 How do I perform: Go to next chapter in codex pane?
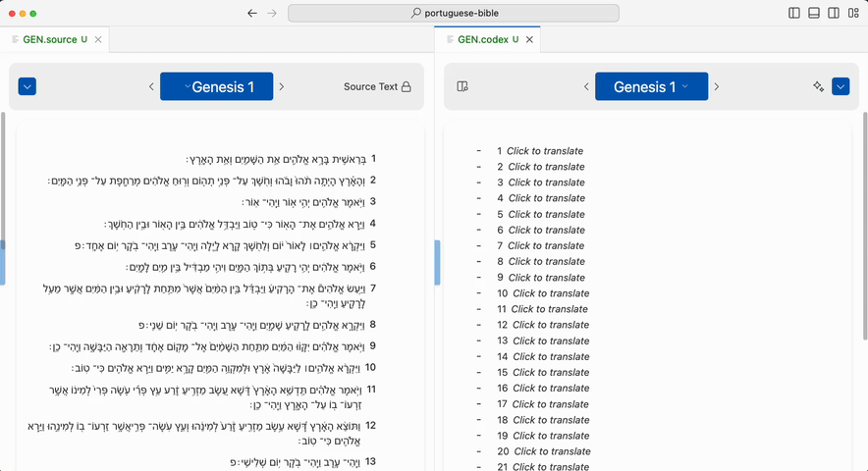coord(717,86)
